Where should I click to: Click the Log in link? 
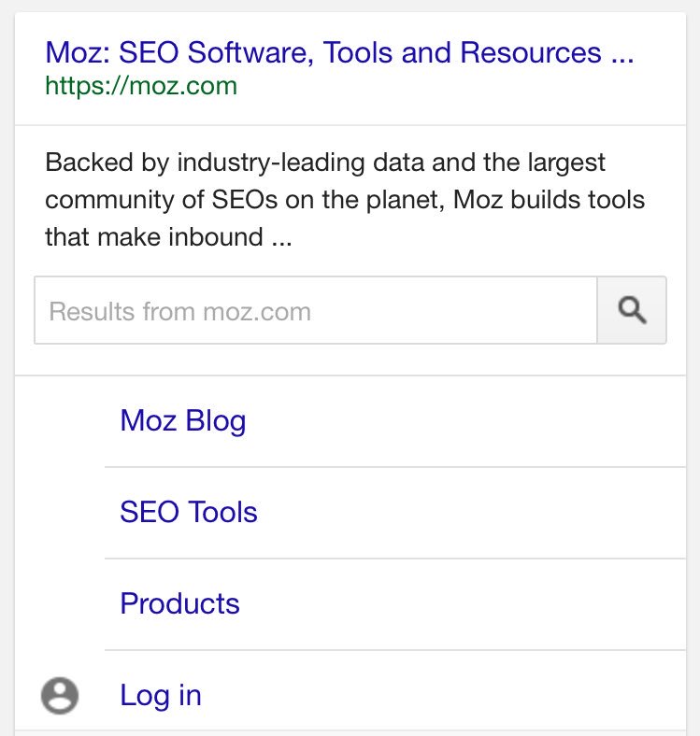(161, 696)
